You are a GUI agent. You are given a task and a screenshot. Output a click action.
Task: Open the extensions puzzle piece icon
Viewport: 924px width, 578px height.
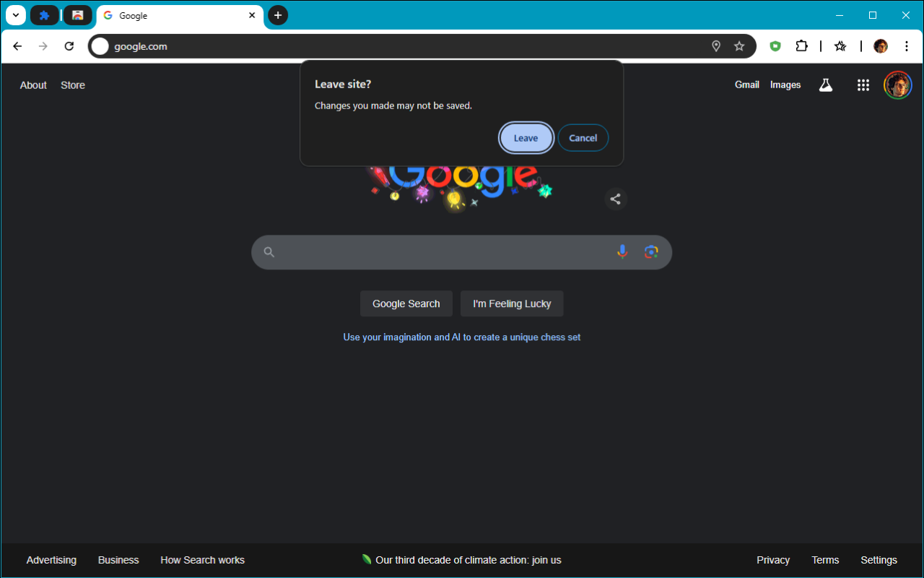point(802,46)
